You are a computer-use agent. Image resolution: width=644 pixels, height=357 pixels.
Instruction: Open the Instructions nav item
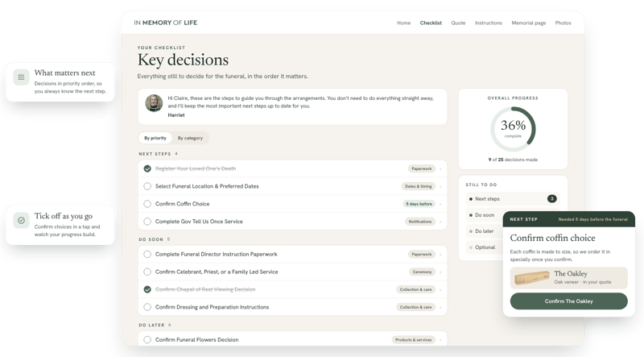tap(489, 23)
